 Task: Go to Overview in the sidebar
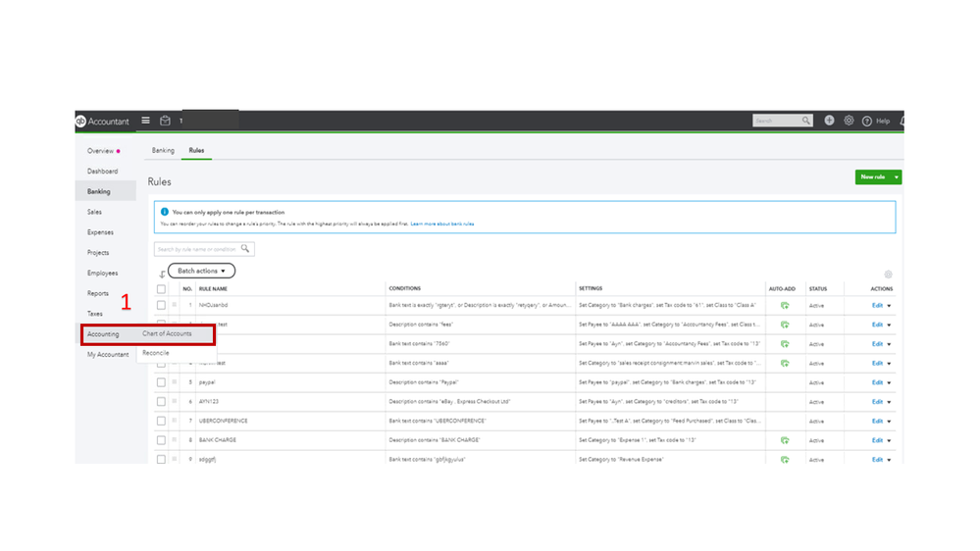coord(101,151)
